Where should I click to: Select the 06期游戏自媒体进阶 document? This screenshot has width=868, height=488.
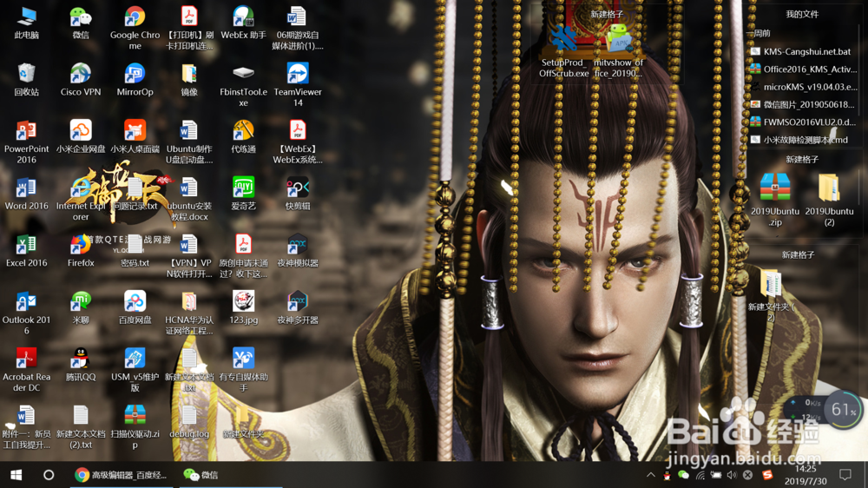[x=297, y=29]
